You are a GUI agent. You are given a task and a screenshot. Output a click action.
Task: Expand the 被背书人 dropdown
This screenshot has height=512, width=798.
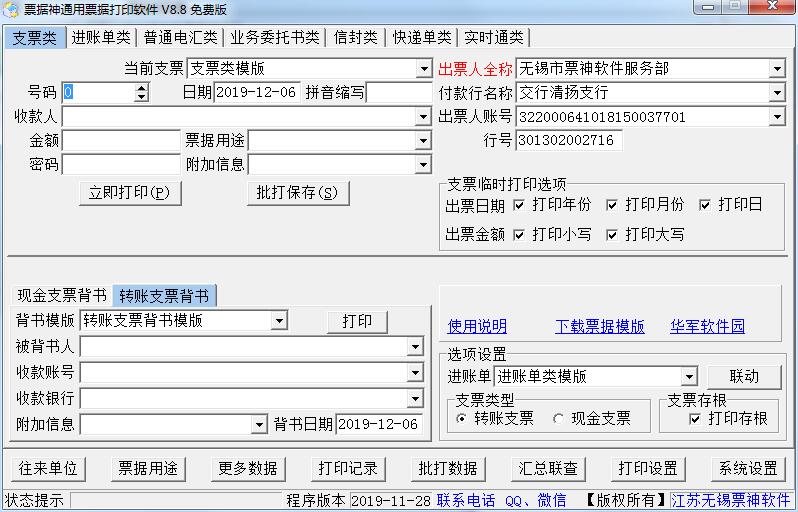(415, 347)
